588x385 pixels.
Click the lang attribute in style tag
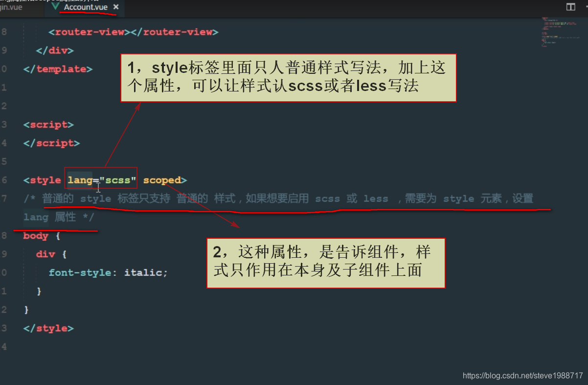(80, 181)
